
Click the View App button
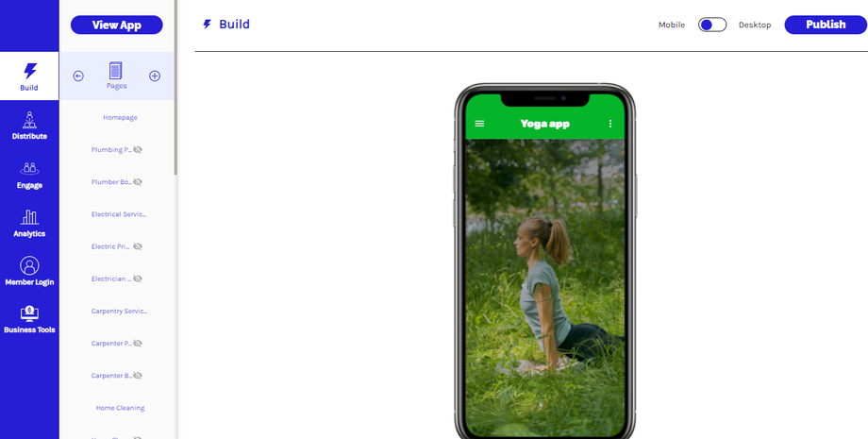tap(117, 25)
